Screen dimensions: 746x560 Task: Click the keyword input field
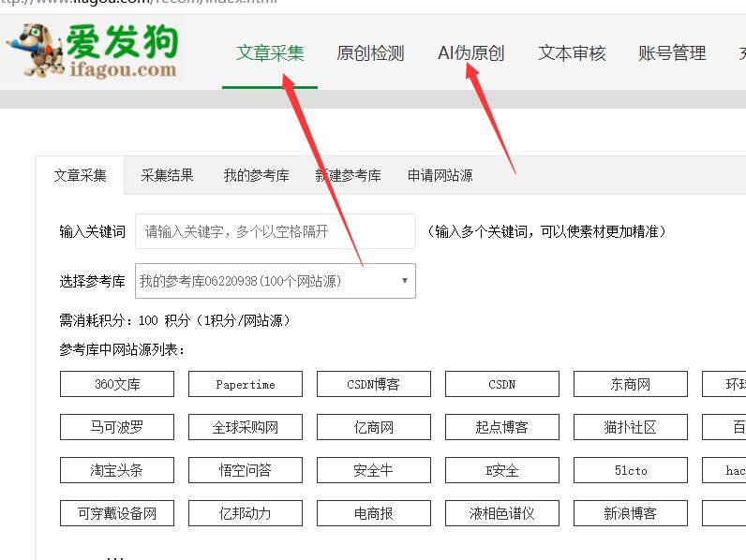pos(275,231)
